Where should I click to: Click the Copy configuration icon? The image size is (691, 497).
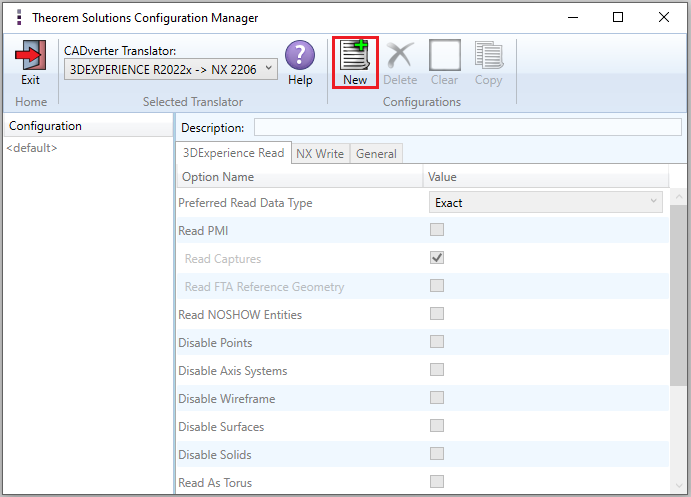tap(489, 55)
